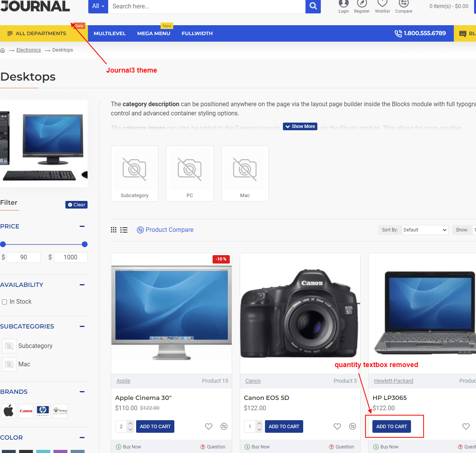
Task: Open the All category dropdown in search bar
Action: (98, 6)
